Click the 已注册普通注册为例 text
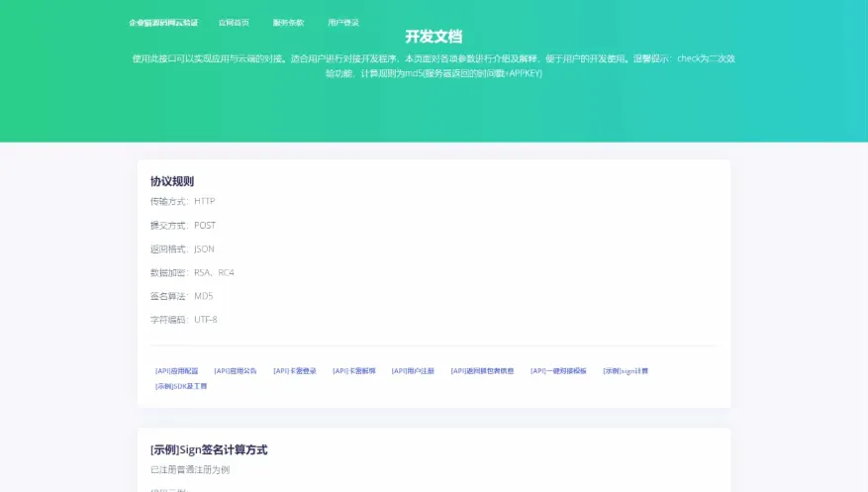The width and height of the screenshot is (868, 492). (x=190, y=470)
